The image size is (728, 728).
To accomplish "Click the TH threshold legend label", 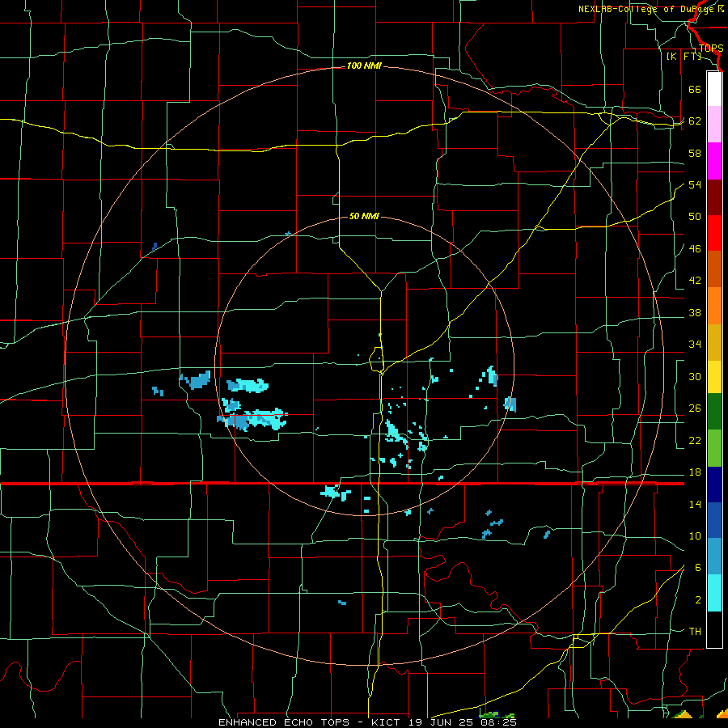I will tap(695, 632).
